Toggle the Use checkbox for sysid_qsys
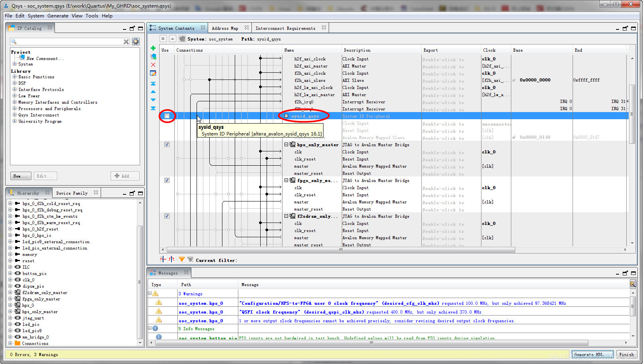The height and width of the screenshot is (364, 643). (x=167, y=116)
